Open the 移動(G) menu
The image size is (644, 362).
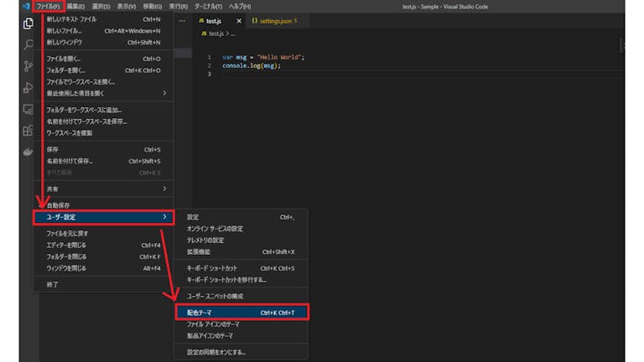click(153, 7)
